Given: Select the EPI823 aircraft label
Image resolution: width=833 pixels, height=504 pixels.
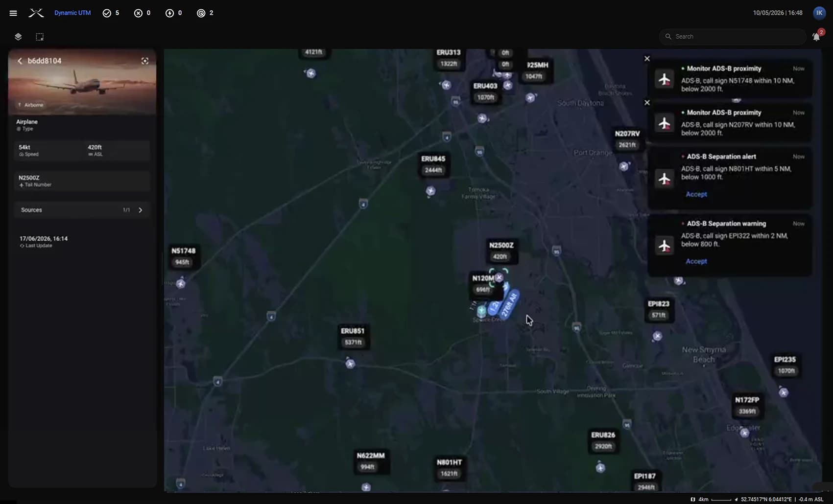Looking at the screenshot, I should click(658, 309).
